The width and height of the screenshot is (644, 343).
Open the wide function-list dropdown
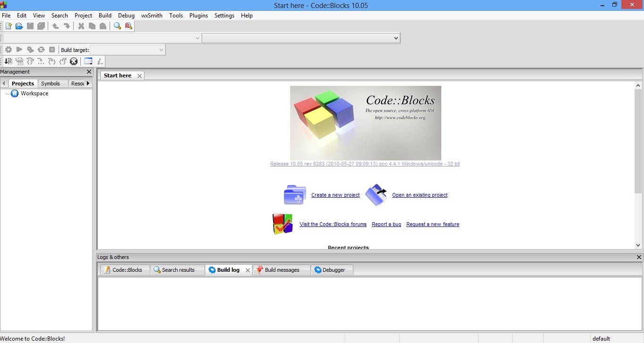pyautogui.click(x=301, y=38)
